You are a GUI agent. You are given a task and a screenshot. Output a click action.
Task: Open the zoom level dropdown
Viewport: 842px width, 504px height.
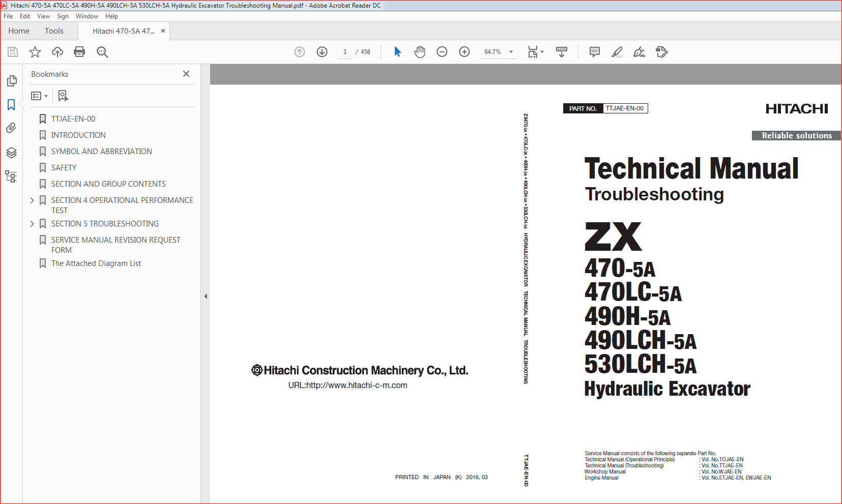[x=511, y=52]
